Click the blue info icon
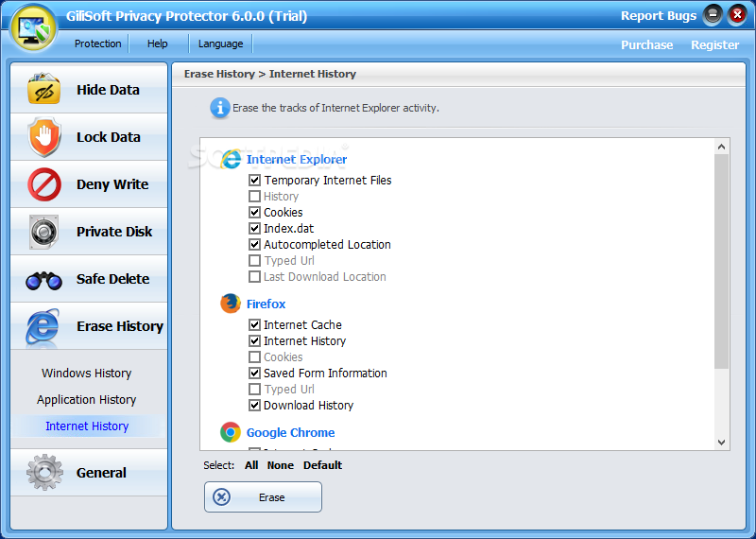 (220, 108)
